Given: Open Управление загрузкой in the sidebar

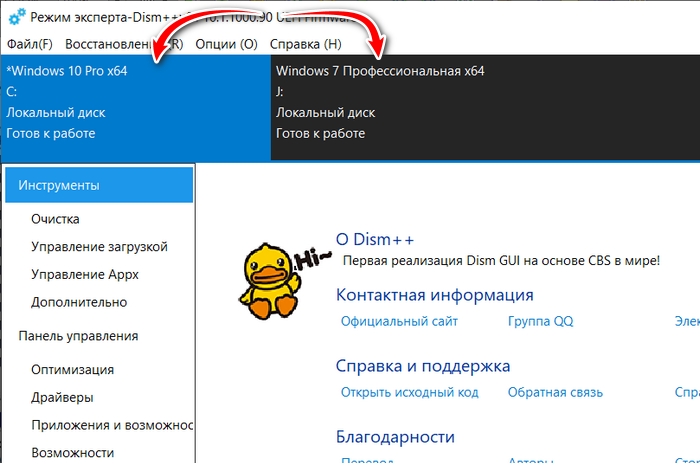Looking at the screenshot, I should click(99, 247).
